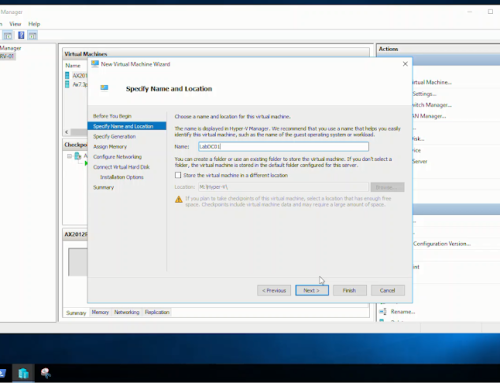The height and width of the screenshot is (383, 500).
Task: Click the Finish button
Action: tap(350, 290)
